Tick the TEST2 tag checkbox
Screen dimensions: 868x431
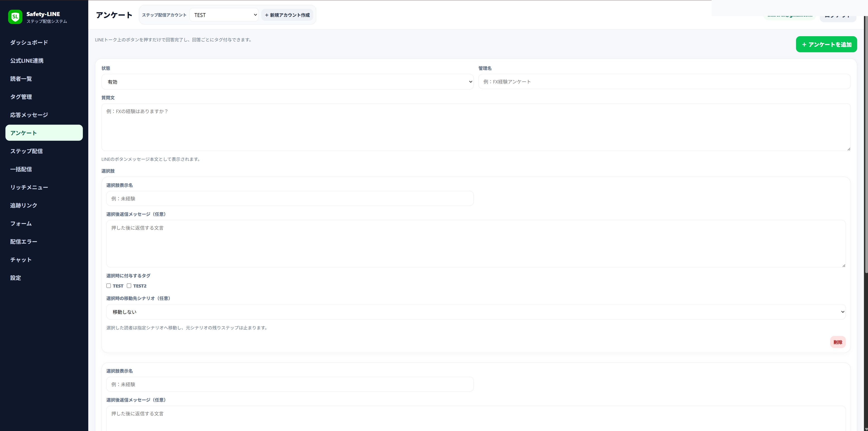129,286
